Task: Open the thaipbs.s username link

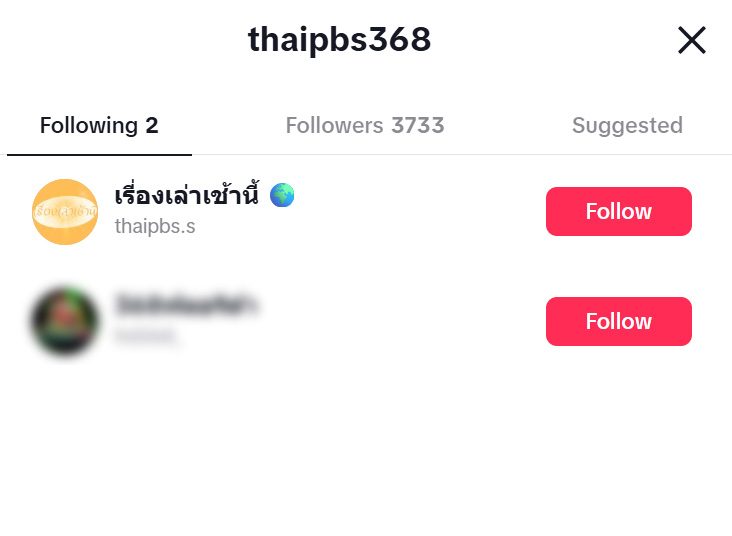Action: [x=155, y=226]
